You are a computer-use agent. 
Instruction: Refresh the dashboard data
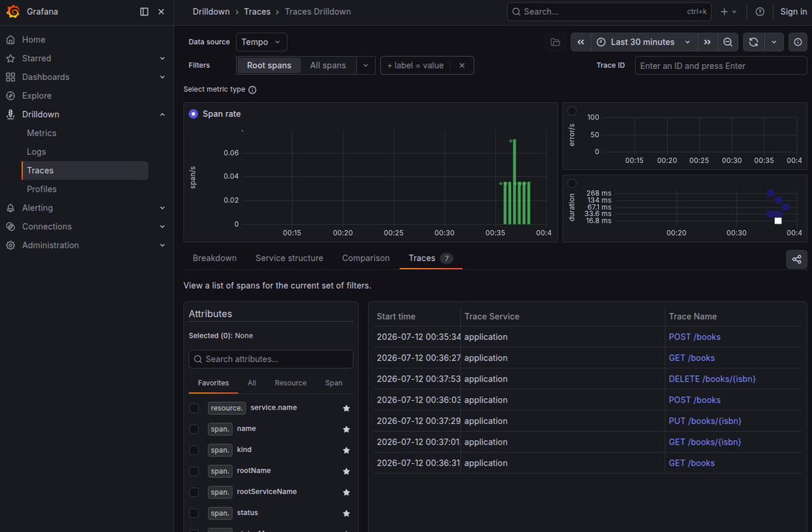753,42
